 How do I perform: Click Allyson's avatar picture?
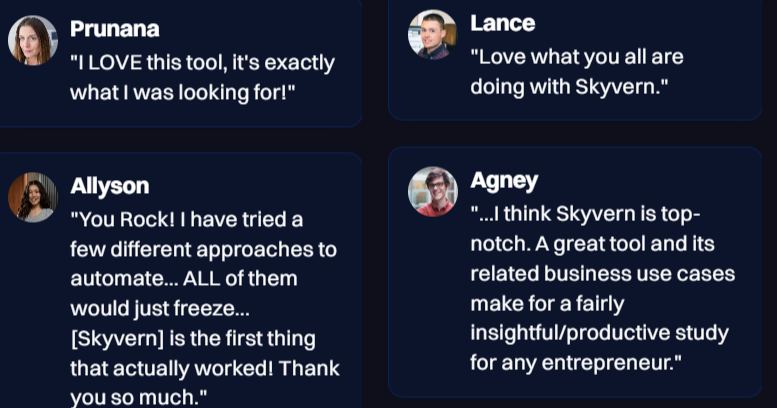tap(33, 197)
